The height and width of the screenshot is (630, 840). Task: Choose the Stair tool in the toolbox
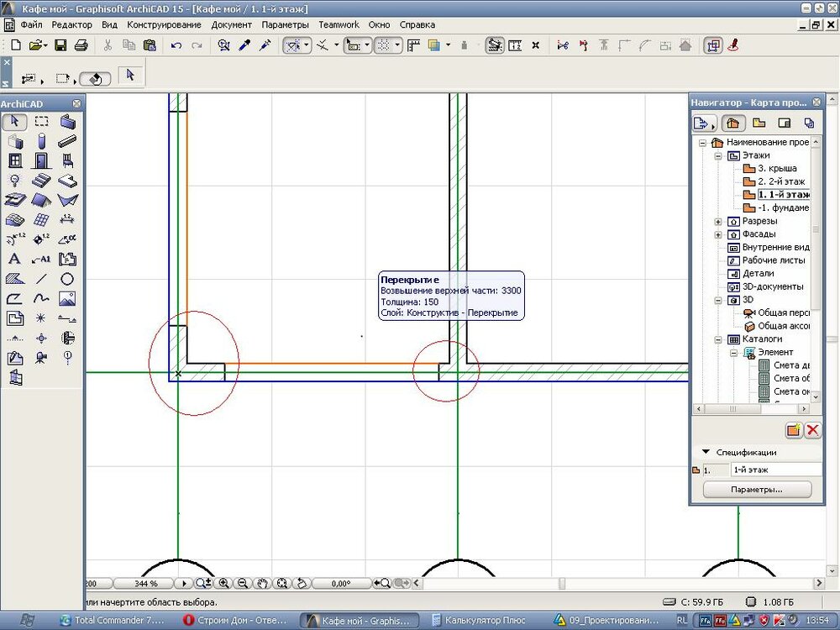coord(41,181)
